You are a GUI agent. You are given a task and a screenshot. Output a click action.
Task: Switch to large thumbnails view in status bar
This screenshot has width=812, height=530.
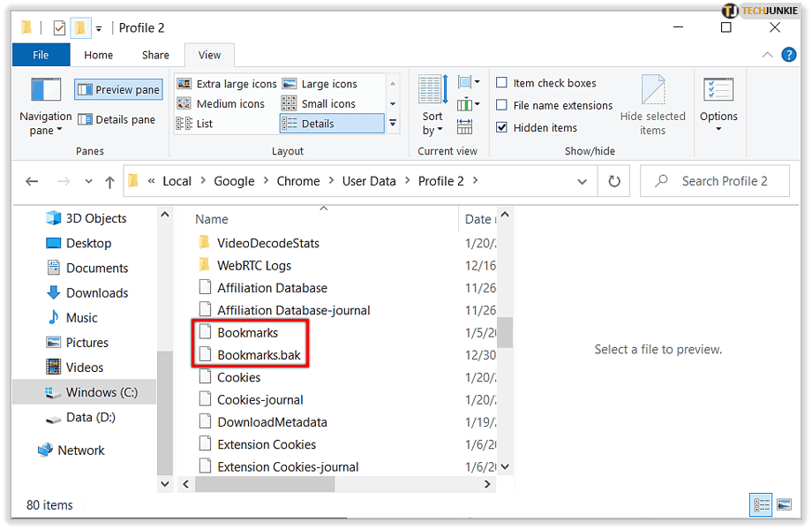pyautogui.click(x=784, y=504)
